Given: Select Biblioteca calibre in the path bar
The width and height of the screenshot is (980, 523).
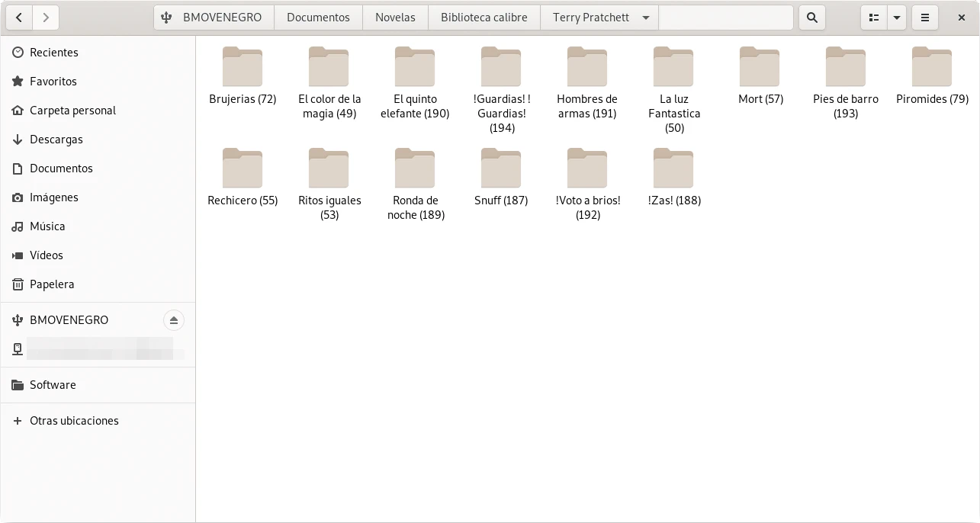Looking at the screenshot, I should [x=484, y=18].
